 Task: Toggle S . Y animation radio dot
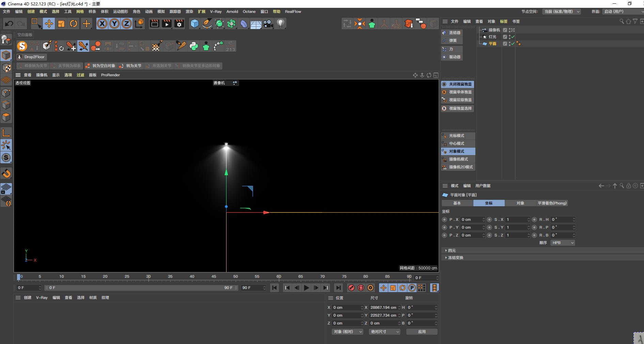[x=489, y=227]
